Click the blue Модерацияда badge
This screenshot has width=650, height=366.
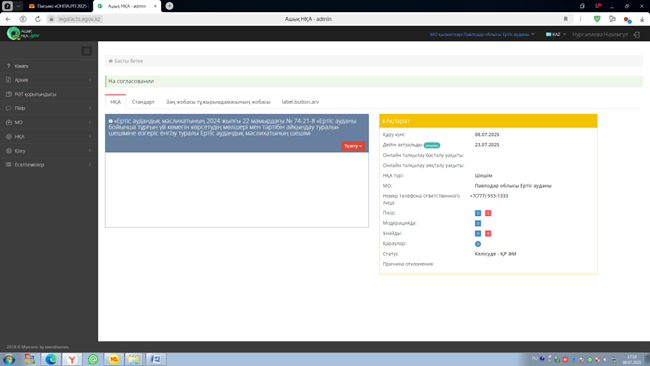click(478, 223)
